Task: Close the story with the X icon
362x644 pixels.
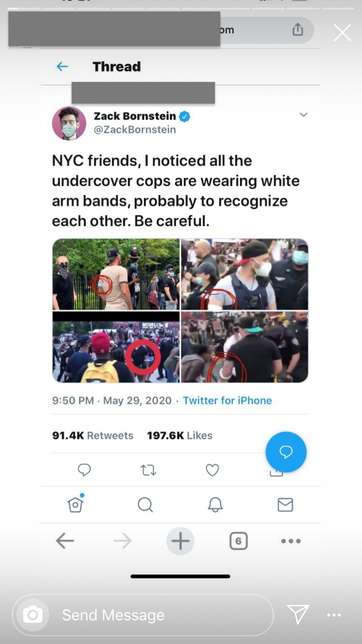Action: coord(342,33)
